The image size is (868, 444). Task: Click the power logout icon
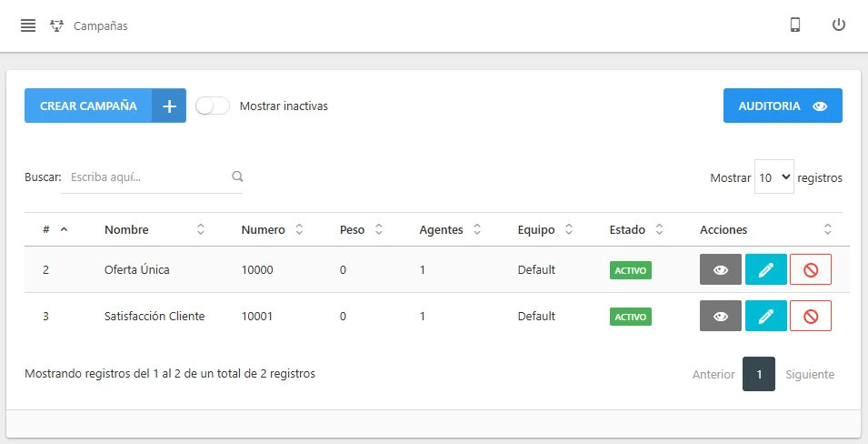(839, 25)
